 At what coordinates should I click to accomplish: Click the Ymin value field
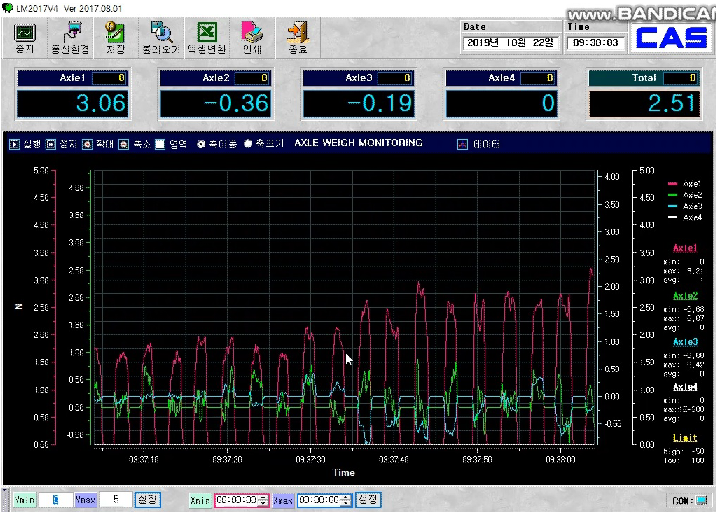click(56, 500)
